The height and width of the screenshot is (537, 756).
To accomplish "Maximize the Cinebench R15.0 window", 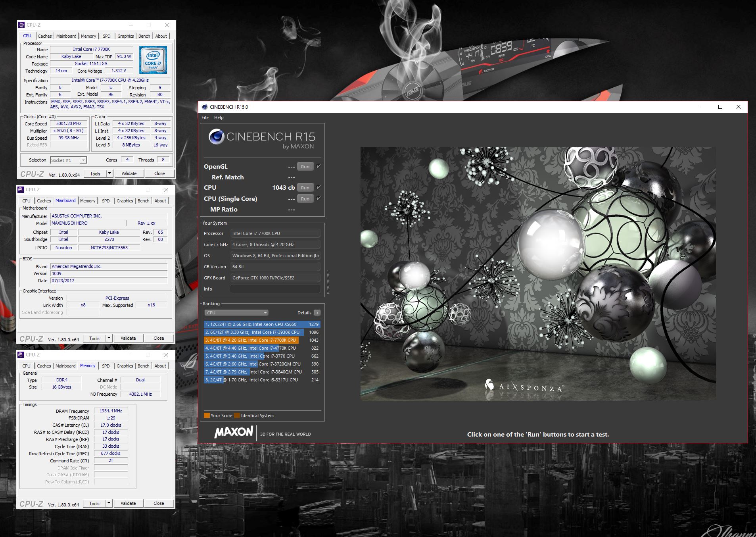I will click(x=720, y=107).
